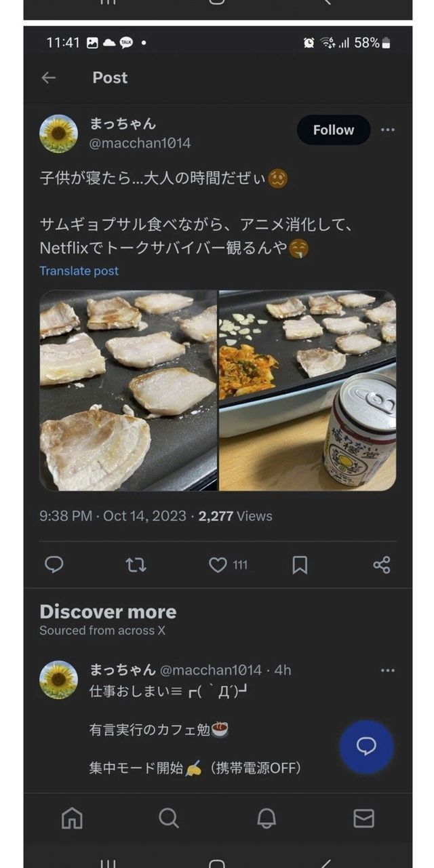434x868 pixels.
Task: Open more options on the Discover more post
Action: click(x=388, y=671)
